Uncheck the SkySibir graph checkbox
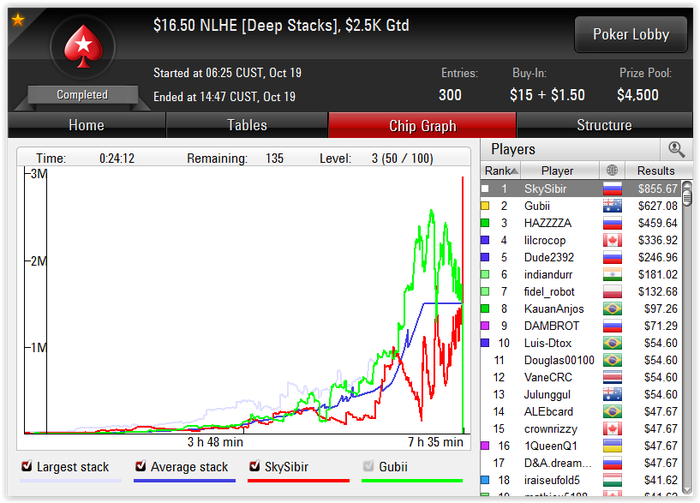 [x=254, y=466]
